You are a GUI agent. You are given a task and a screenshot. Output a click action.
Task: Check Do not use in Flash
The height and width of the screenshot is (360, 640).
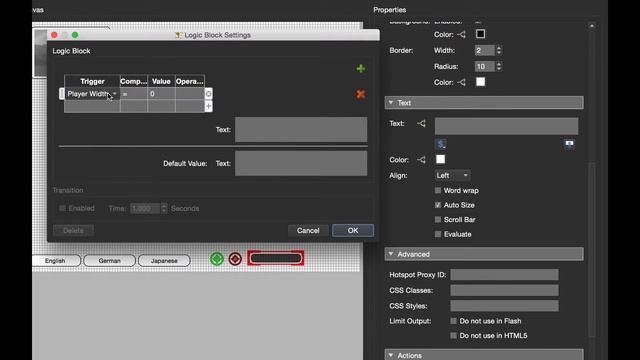click(453, 321)
